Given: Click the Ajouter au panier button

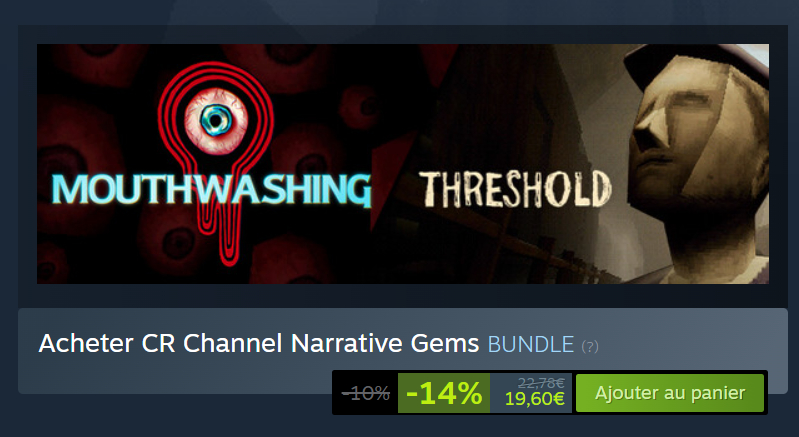Looking at the screenshot, I should 670,393.
